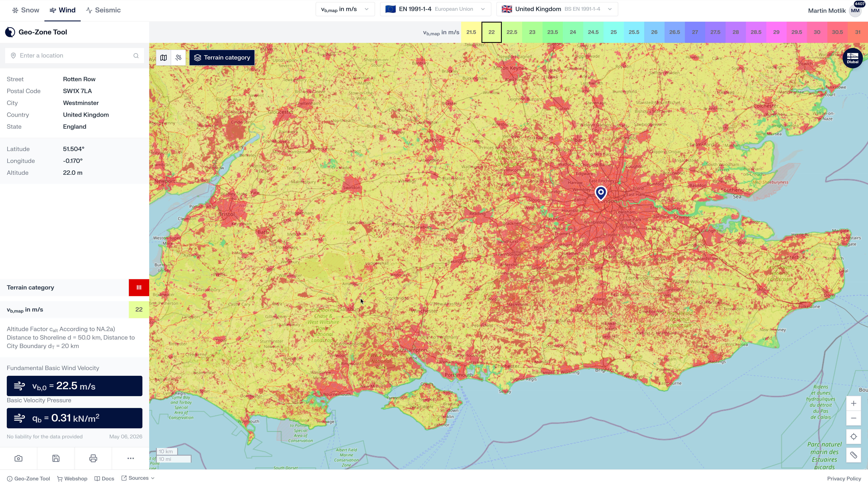Select the 29 legend color swatch
The image size is (868, 488).
coord(776,32)
